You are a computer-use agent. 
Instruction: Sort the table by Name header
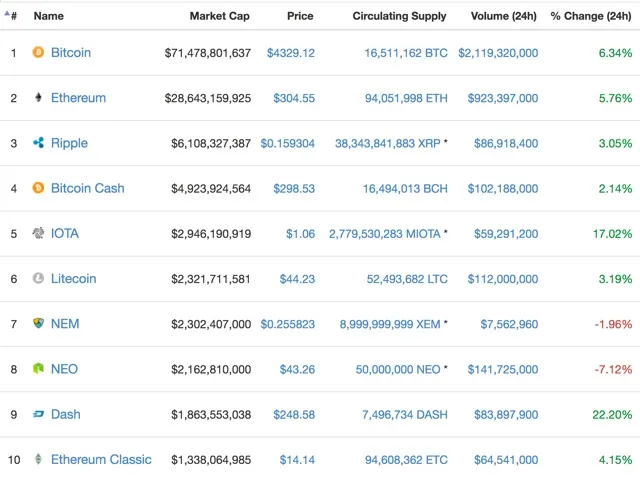click(x=49, y=16)
